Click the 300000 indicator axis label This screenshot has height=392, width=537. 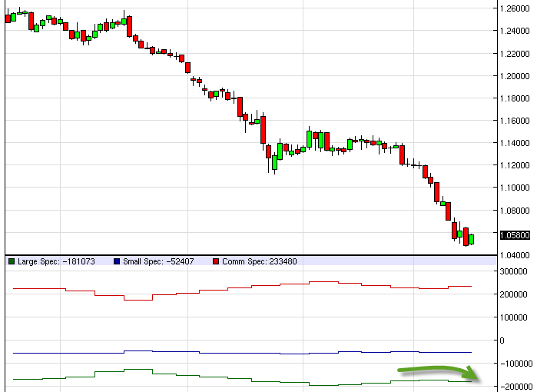513,271
